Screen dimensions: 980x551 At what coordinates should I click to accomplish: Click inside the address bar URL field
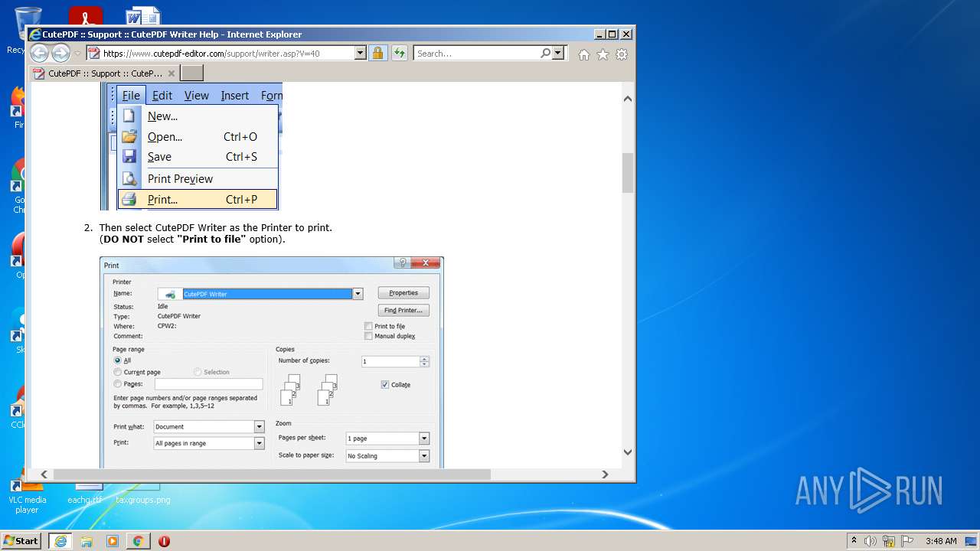[x=227, y=54]
